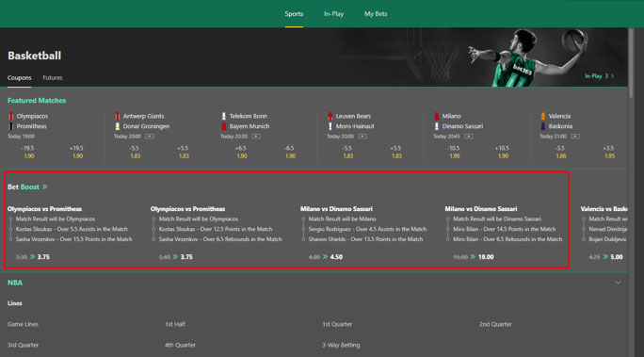
Task: Click the Olympiacos red-striped jersey icon
Action: pos(11,116)
